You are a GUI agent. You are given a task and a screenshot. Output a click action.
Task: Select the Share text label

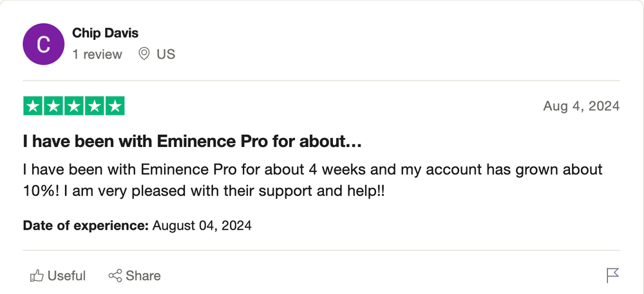pyautogui.click(x=144, y=275)
